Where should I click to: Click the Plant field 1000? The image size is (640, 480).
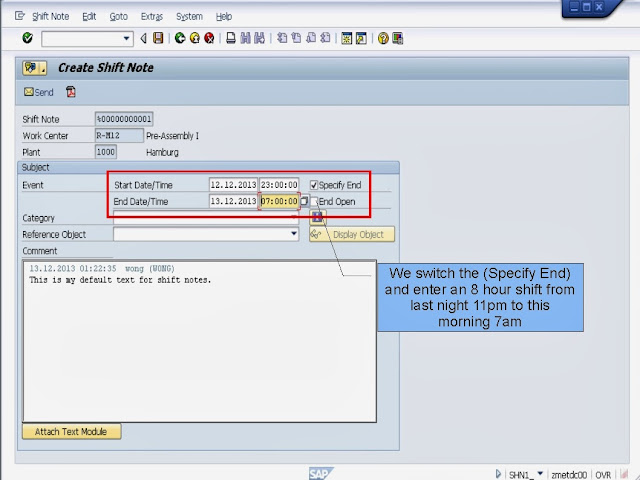pyautogui.click(x=106, y=152)
